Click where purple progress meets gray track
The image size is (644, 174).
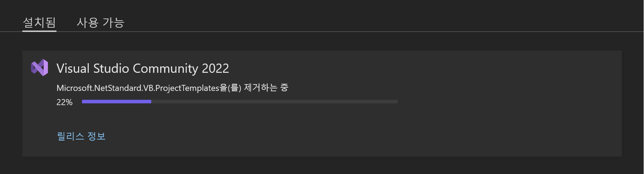tap(151, 102)
